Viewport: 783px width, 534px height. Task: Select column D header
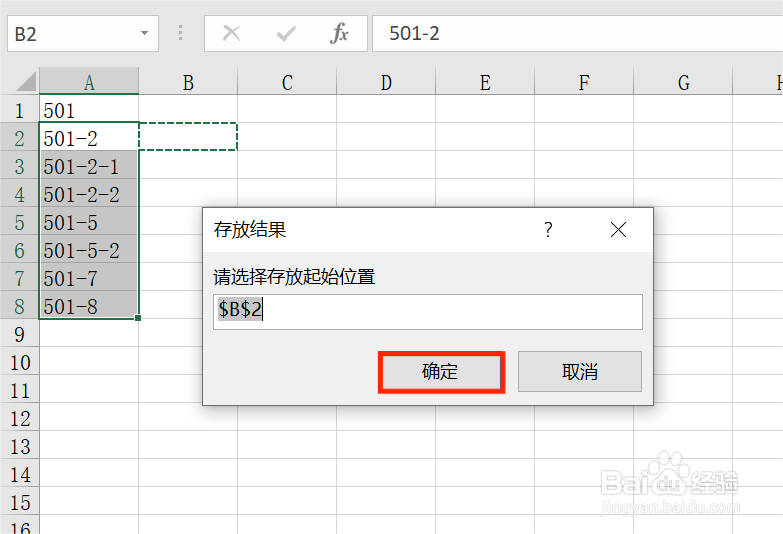(386, 82)
